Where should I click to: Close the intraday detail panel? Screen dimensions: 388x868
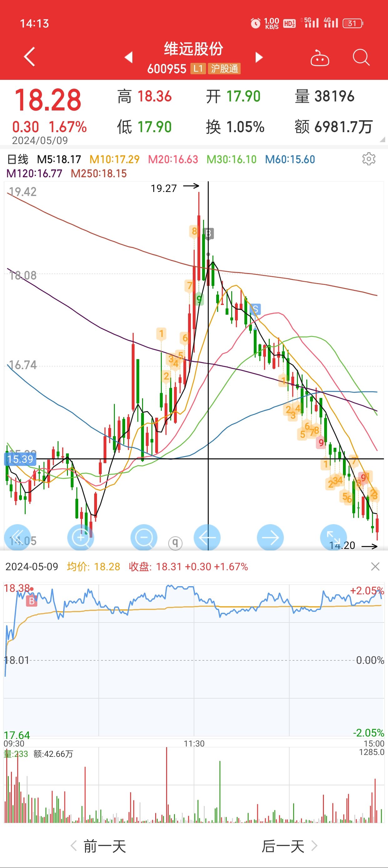pos(375,566)
